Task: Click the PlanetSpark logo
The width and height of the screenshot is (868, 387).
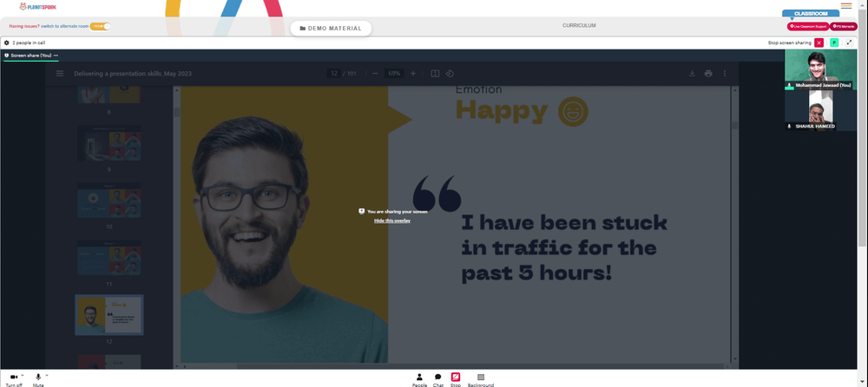Action: pos(37,7)
